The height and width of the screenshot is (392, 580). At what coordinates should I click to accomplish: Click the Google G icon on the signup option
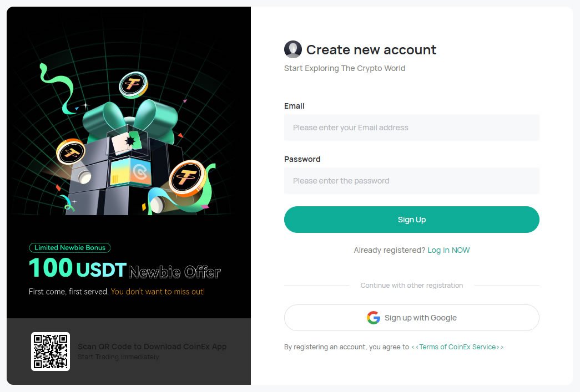tap(373, 317)
